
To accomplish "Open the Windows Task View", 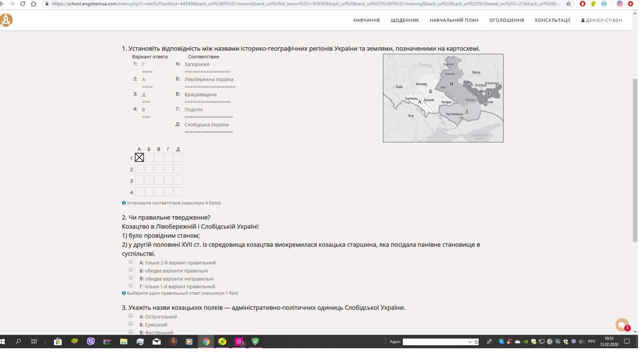I will tap(34, 342).
